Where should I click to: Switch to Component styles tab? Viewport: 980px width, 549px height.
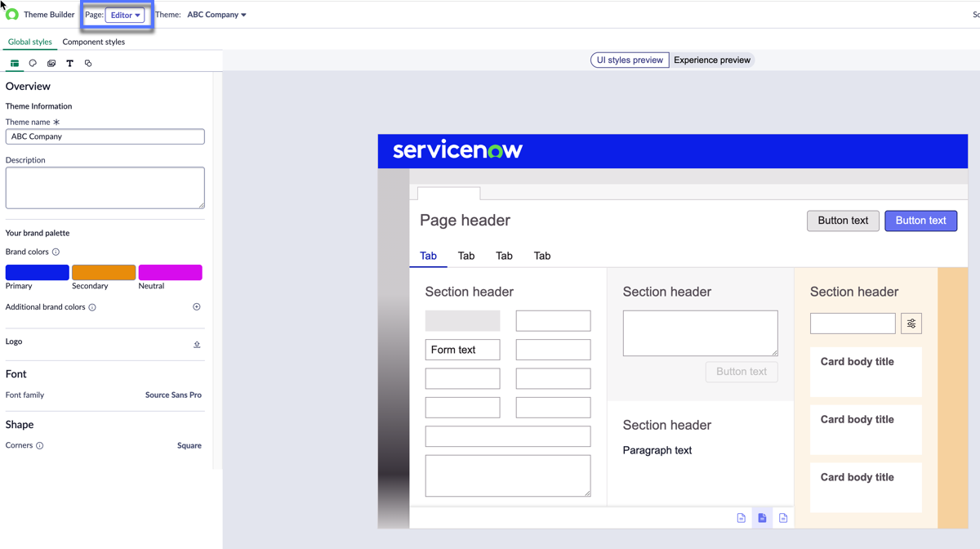(x=94, y=42)
